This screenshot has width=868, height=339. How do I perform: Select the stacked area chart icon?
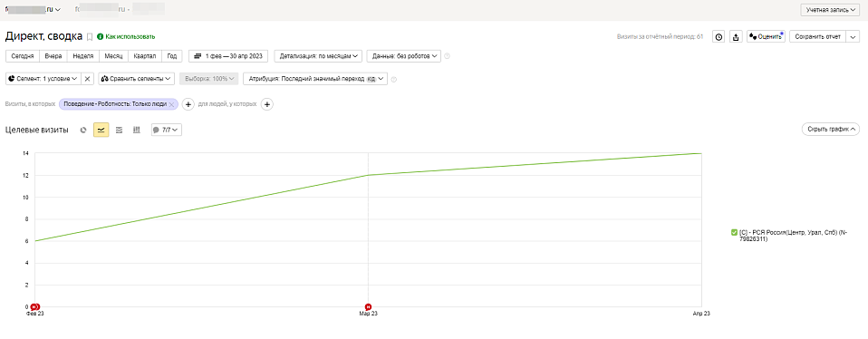[119, 130]
